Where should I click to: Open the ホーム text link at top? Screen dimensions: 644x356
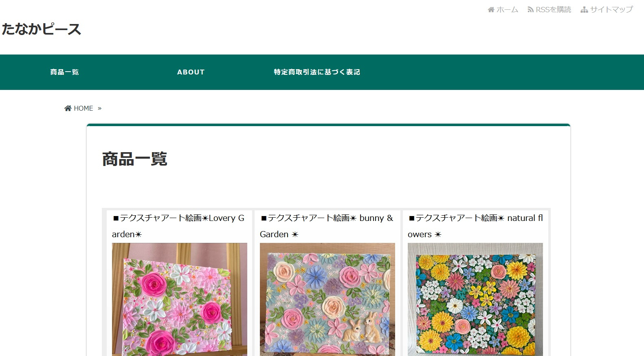point(507,10)
